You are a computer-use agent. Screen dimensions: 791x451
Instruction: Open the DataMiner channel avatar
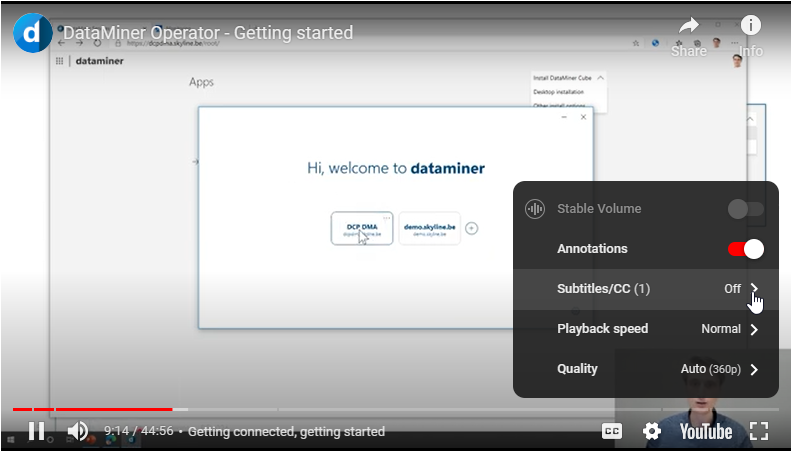pyautogui.click(x=33, y=33)
